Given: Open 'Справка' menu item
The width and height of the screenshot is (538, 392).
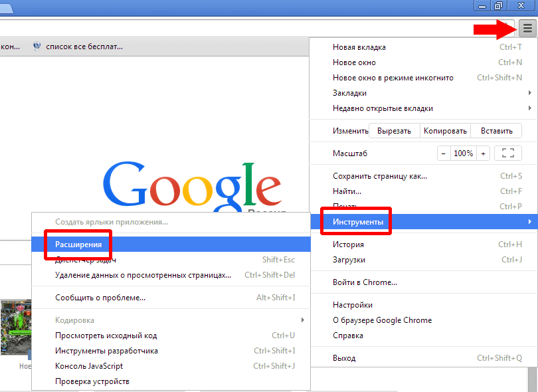Looking at the screenshot, I should tap(424, 336).
